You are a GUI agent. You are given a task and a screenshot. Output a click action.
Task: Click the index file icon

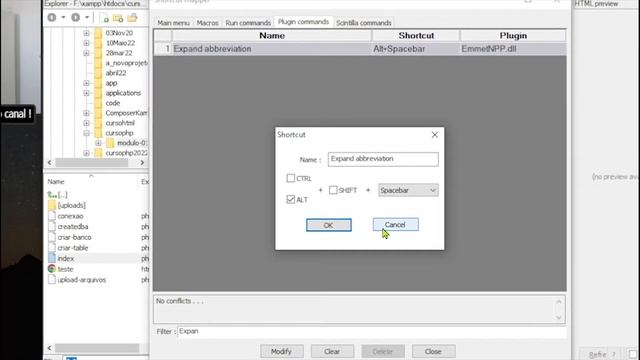(x=52, y=258)
